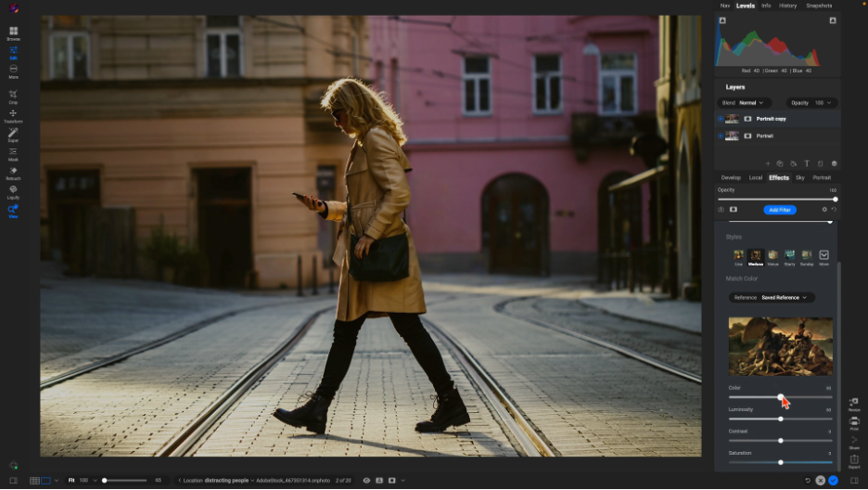Click the Resize icon

853,403
